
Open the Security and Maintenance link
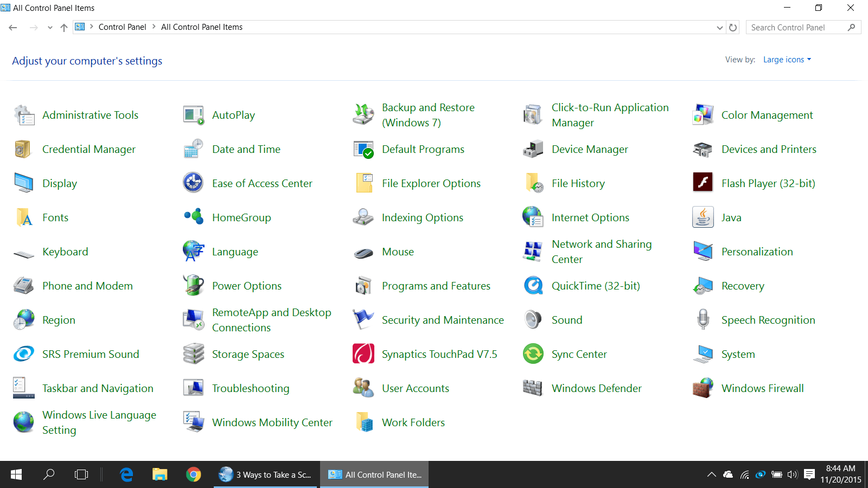click(443, 320)
